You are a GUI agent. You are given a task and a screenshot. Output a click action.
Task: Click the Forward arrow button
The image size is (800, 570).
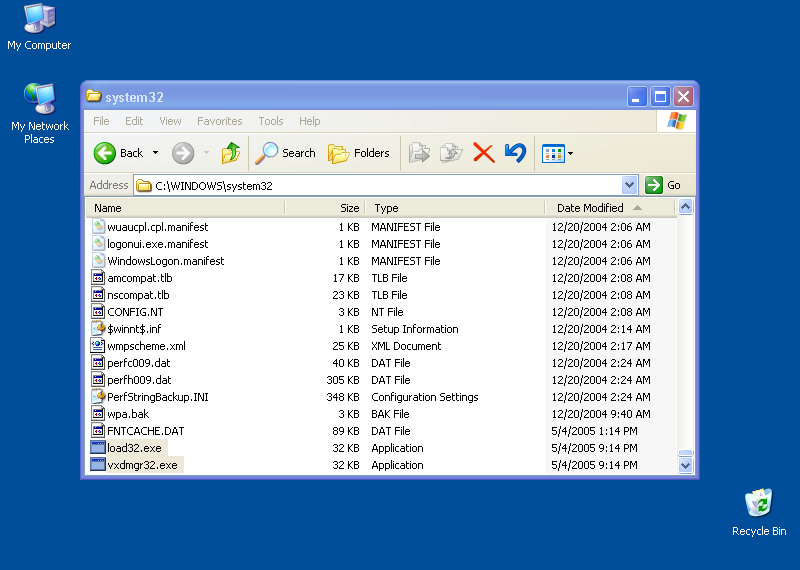click(x=183, y=153)
